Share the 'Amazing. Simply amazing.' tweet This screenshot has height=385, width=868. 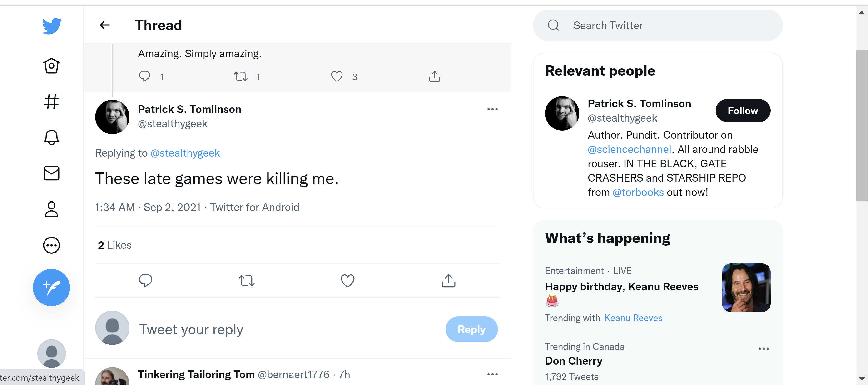434,76
